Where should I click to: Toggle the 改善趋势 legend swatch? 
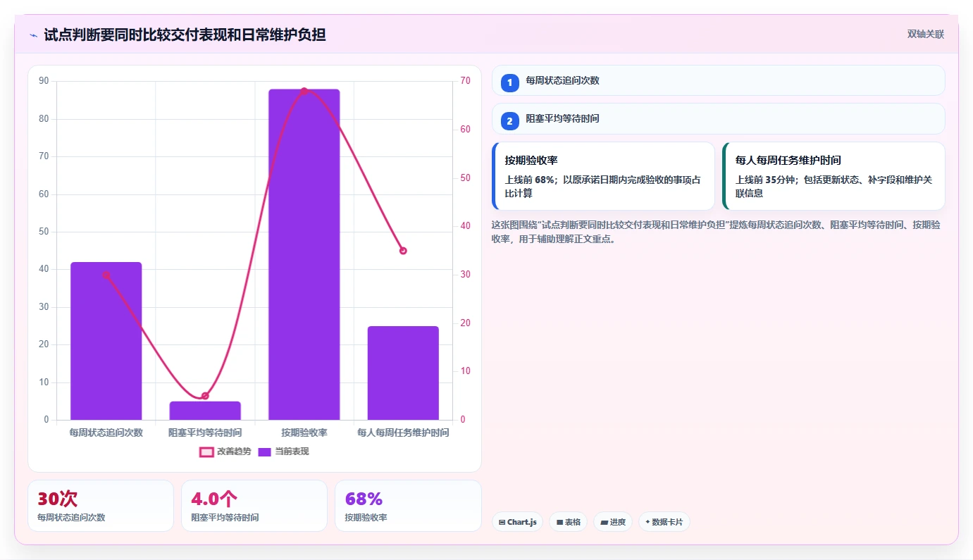click(x=206, y=452)
